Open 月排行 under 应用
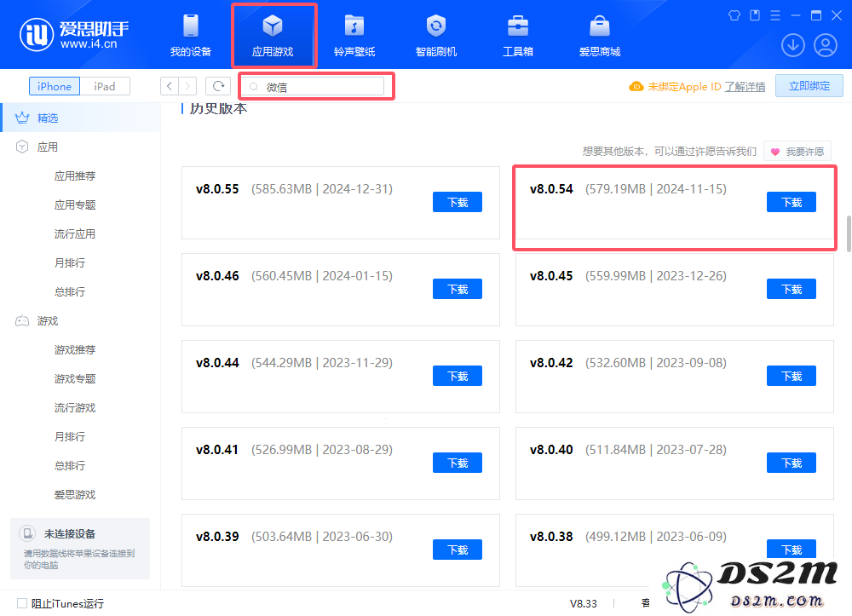852x616 pixels. (70, 263)
